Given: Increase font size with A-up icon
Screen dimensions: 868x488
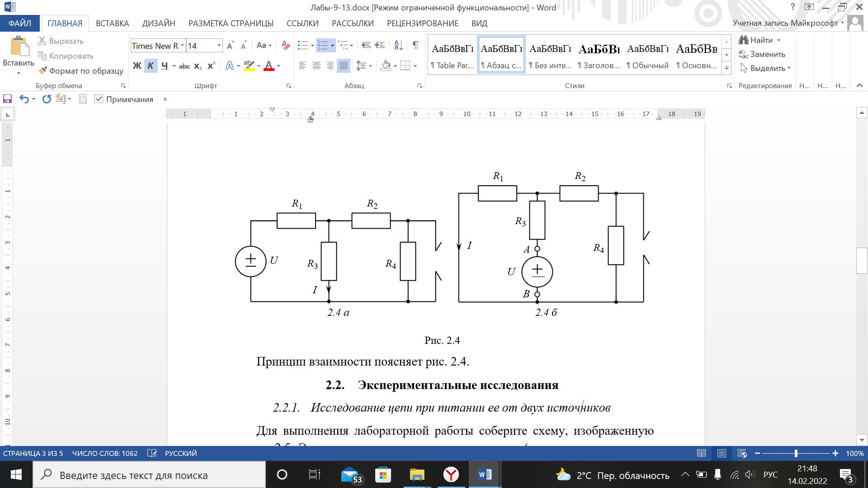Looking at the screenshot, I should coord(230,46).
